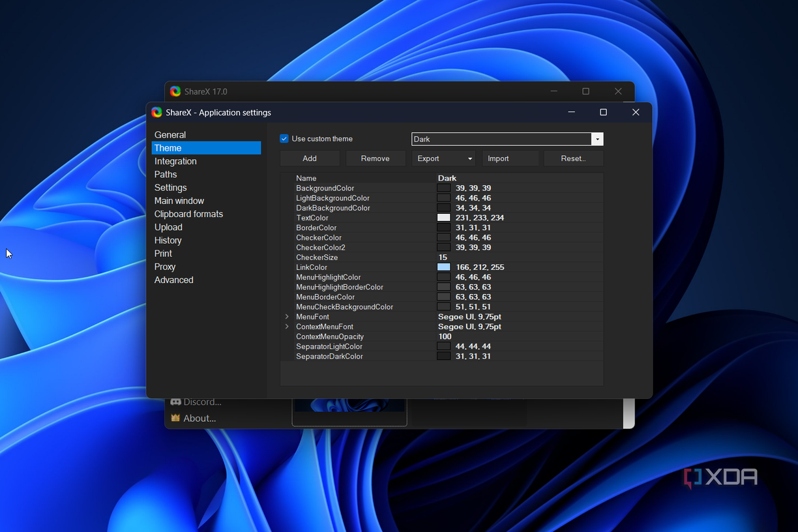Click the BorderColor swatch
Viewport: 798px width, 532px height.
click(444, 228)
